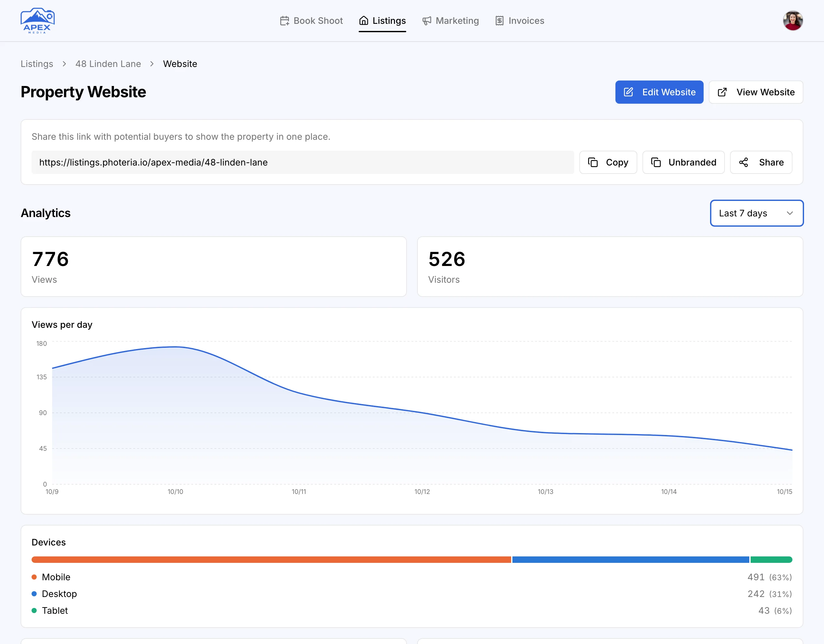Screen dimensions: 824x644
Task: Click the 10/12 label on the chart axis
Action: click(x=422, y=491)
